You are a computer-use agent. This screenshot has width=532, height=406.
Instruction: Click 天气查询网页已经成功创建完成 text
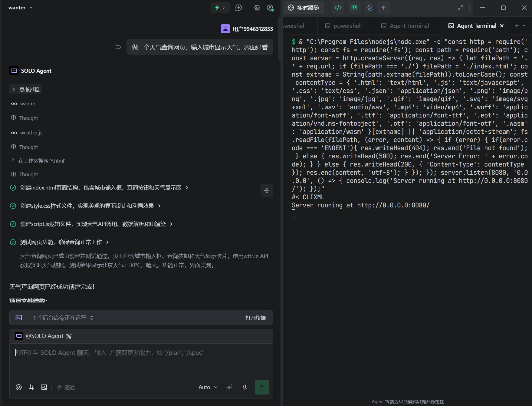pyautogui.click(x=52, y=287)
